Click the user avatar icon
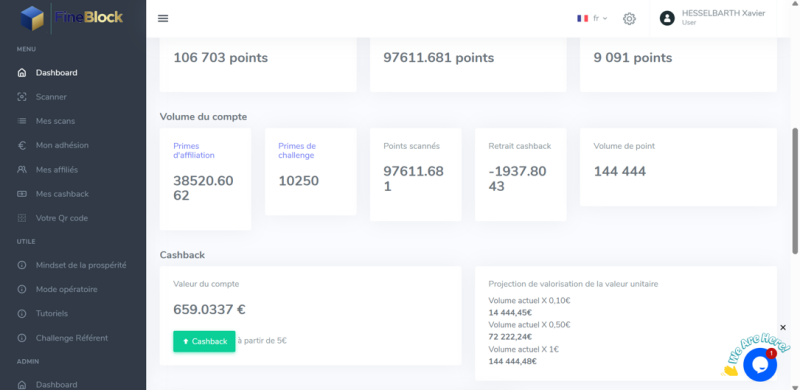 pyautogui.click(x=667, y=18)
